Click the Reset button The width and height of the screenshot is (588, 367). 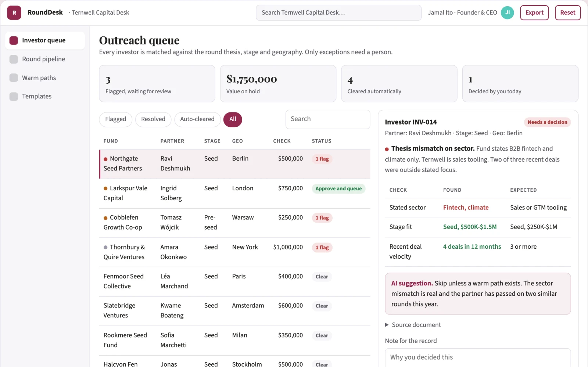(568, 12)
